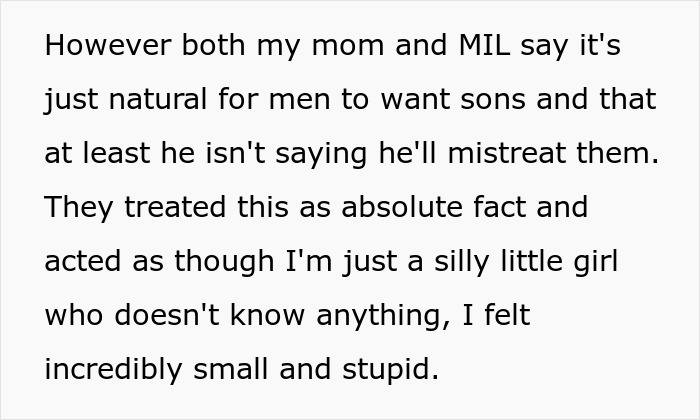Click the word 'They' starting the second sentence

79,209
